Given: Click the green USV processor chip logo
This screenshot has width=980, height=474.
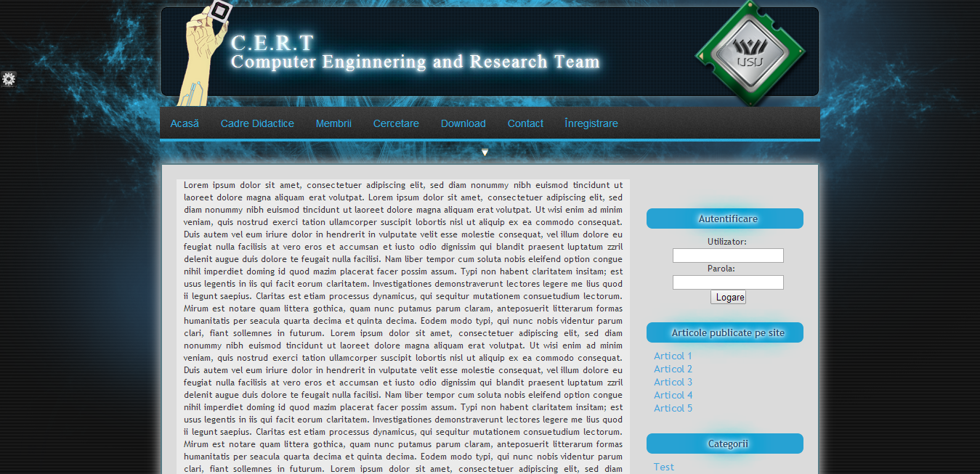Looking at the screenshot, I should 750,52.
